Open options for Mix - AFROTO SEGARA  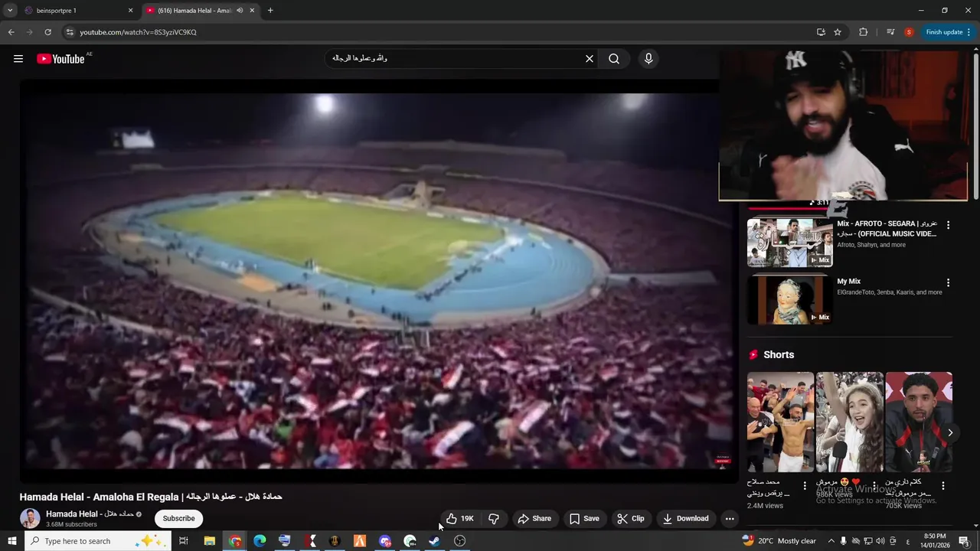[948, 225]
